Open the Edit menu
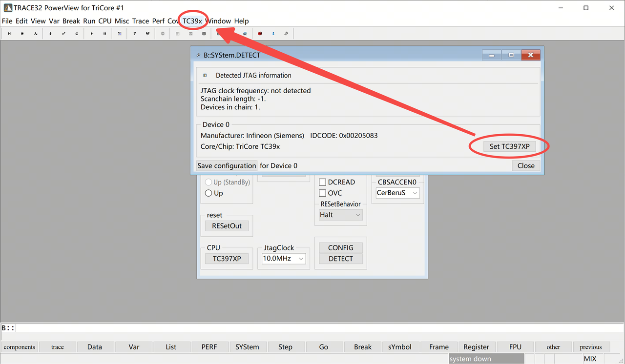The image size is (625, 364). [x=21, y=21]
